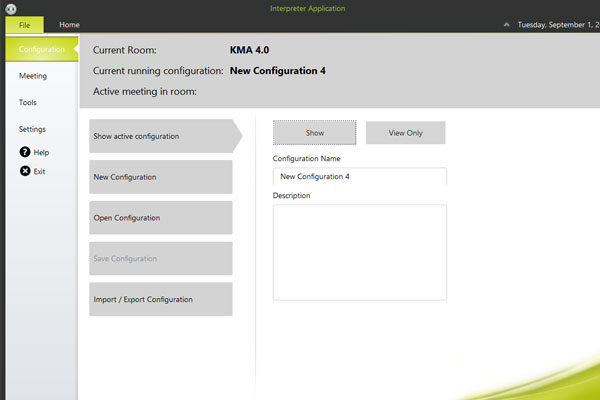
Task: Click the Current Room label
Action: click(x=125, y=50)
